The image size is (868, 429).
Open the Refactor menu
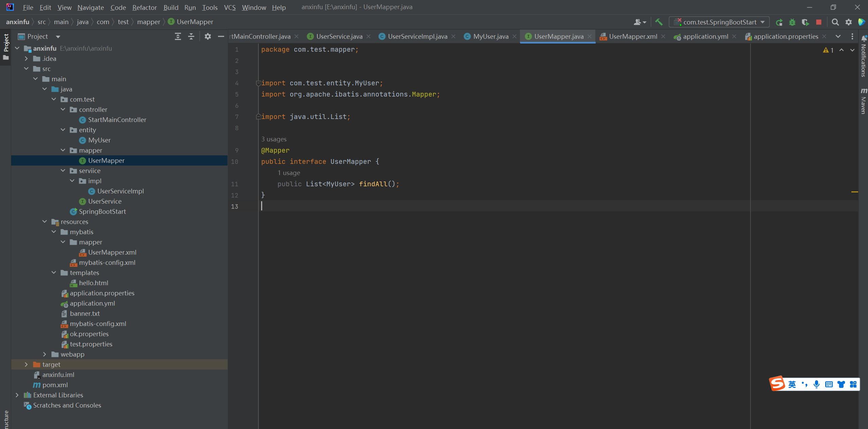[x=144, y=7]
